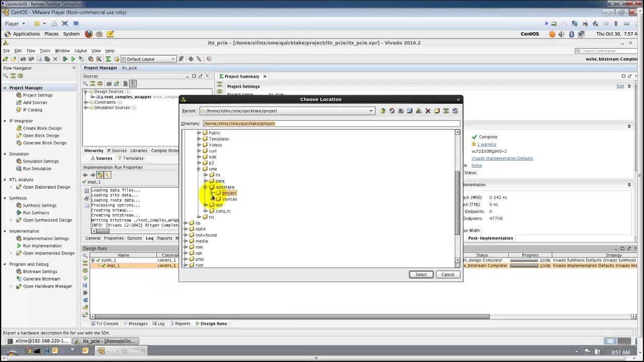The image size is (644, 362).
Task: Toggle the cursor button in Implementation Run Properties
Action: tap(107, 174)
